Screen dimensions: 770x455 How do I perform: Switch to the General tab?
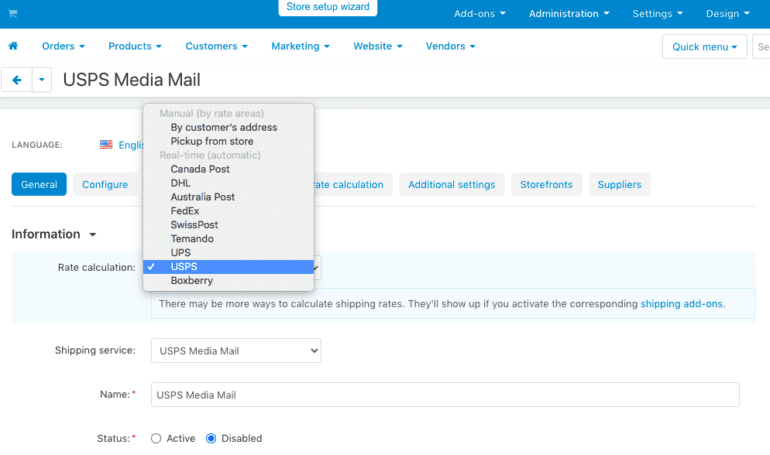tap(39, 185)
